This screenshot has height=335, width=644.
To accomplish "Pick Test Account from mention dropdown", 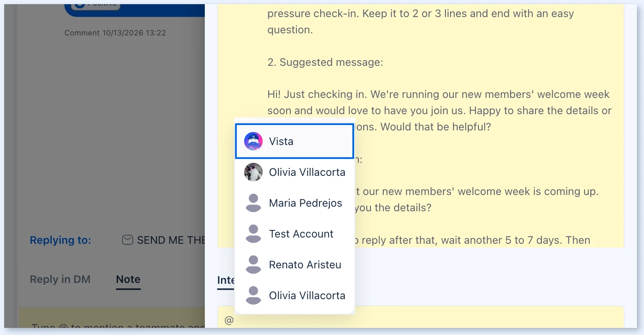I will [x=294, y=234].
